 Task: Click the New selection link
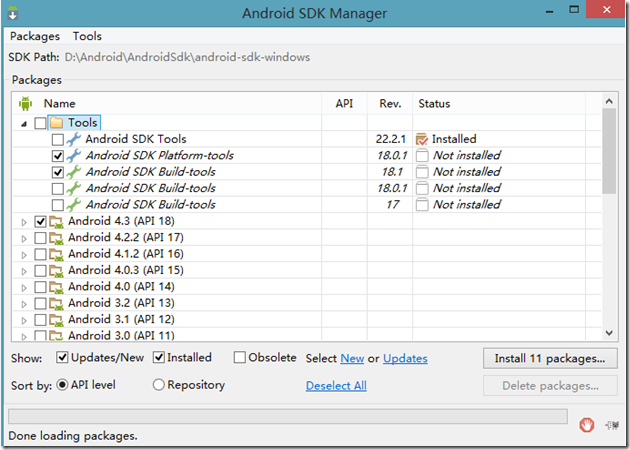tap(352, 358)
